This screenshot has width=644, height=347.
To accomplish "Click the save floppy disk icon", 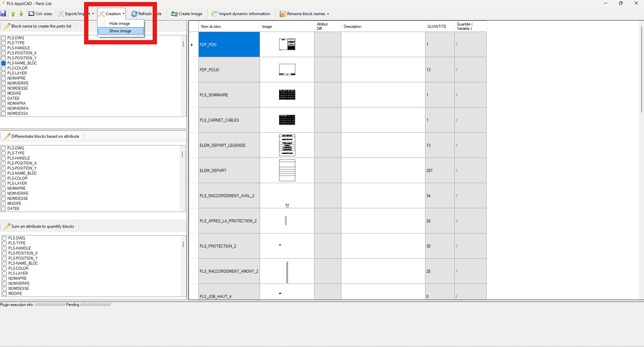I will click(x=3, y=14).
